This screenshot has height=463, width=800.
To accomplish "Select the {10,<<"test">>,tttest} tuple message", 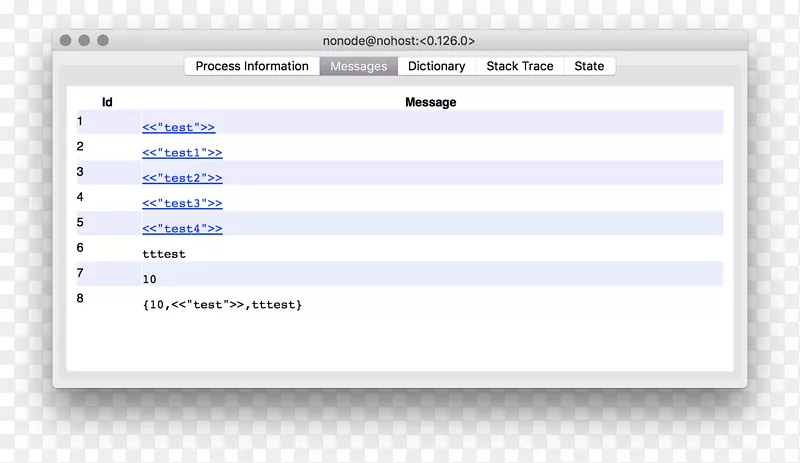I will click(222, 305).
